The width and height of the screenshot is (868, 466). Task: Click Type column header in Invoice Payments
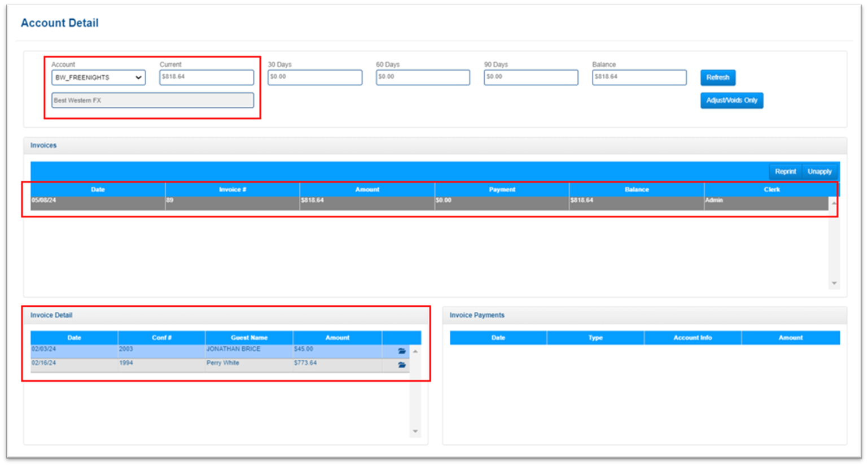595,338
